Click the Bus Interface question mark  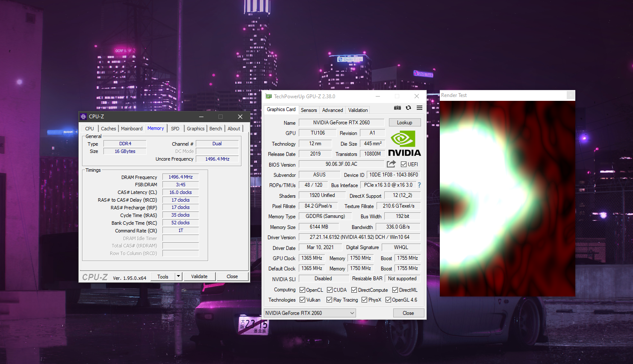(x=419, y=185)
